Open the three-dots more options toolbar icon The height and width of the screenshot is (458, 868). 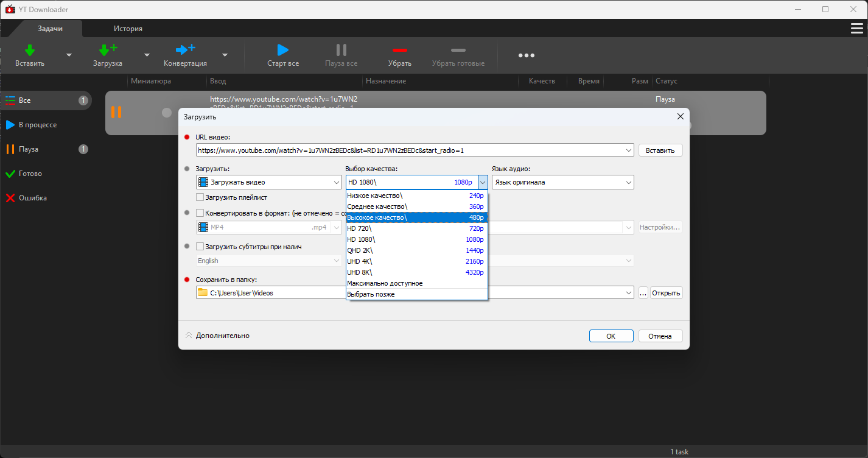click(526, 55)
